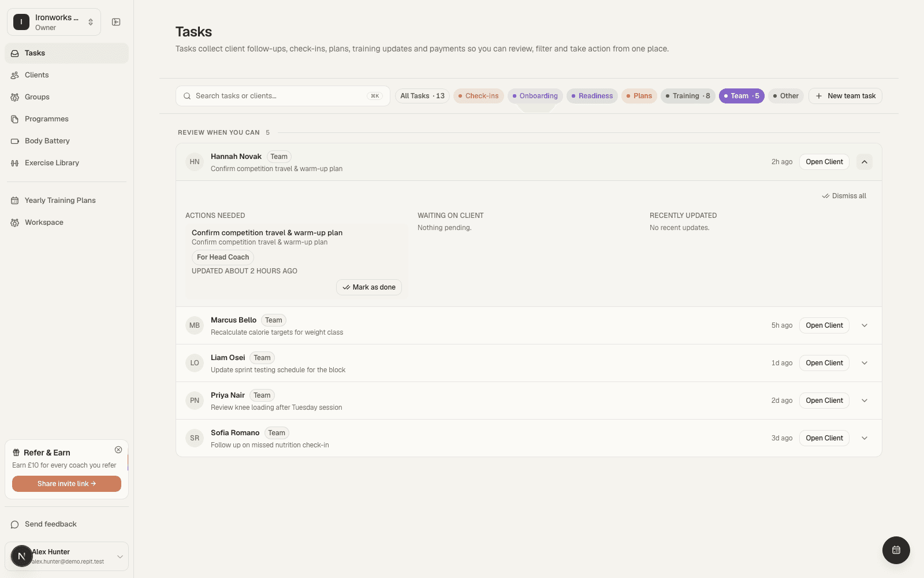
Task: Filter by Check-ins
Action: (x=478, y=96)
